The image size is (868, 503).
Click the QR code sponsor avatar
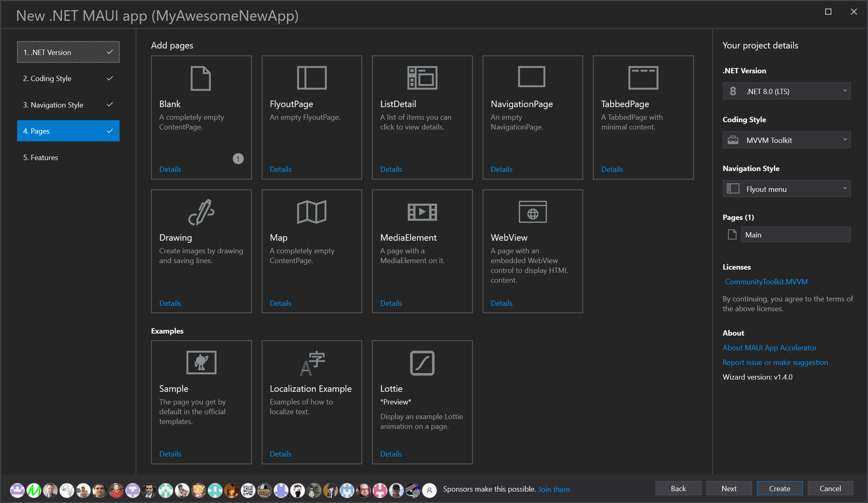pos(248,490)
